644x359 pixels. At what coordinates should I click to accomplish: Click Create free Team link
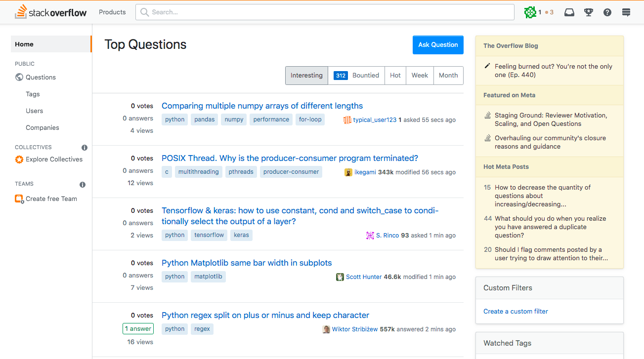(x=51, y=199)
